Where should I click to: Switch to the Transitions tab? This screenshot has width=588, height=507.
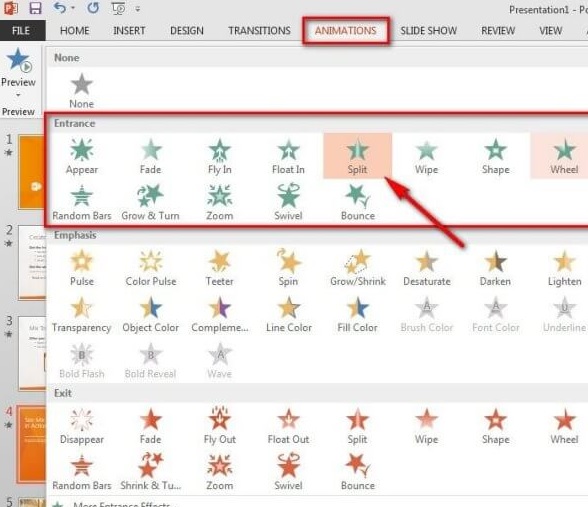260,31
